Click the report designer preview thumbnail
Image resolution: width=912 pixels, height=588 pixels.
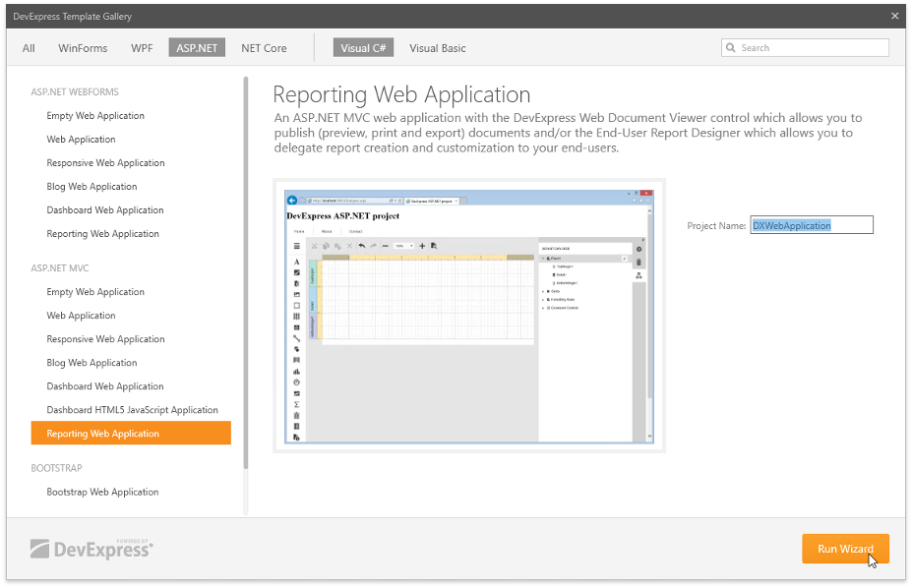tap(469, 315)
